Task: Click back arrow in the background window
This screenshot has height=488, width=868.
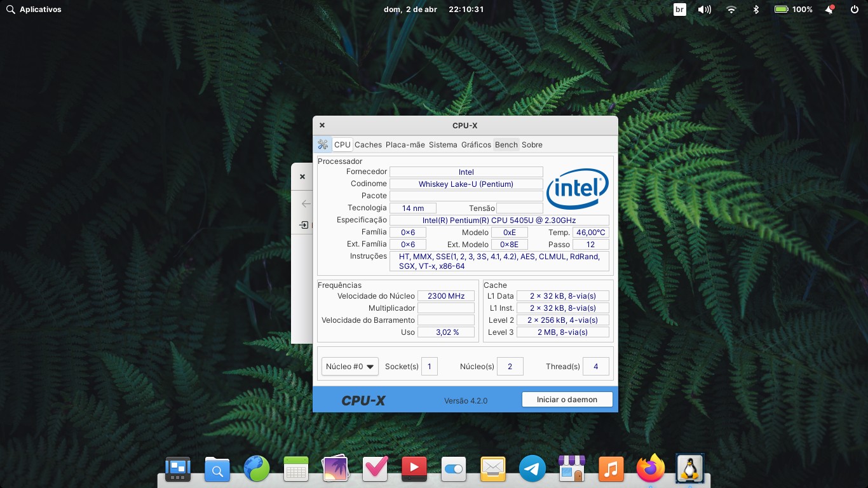Action: tap(306, 204)
